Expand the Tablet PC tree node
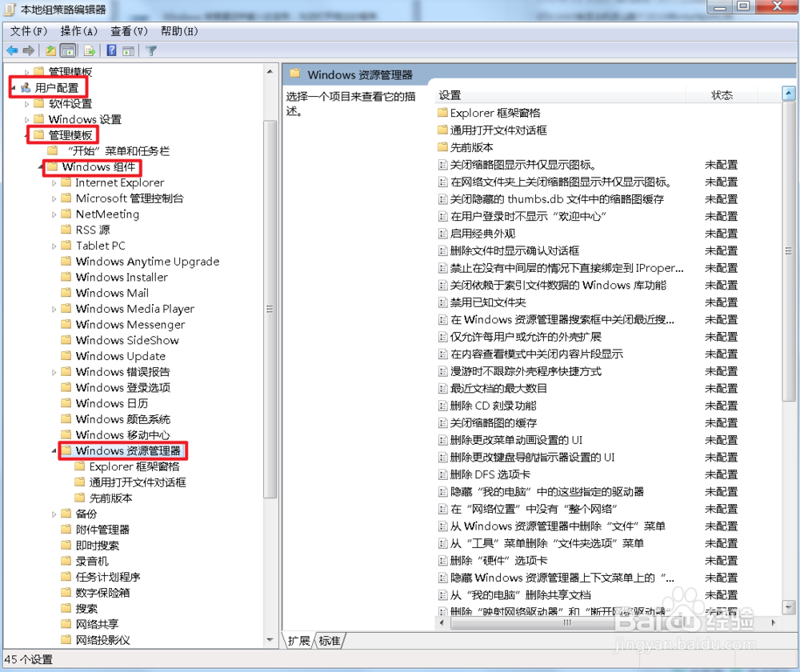 tap(54, 246)
